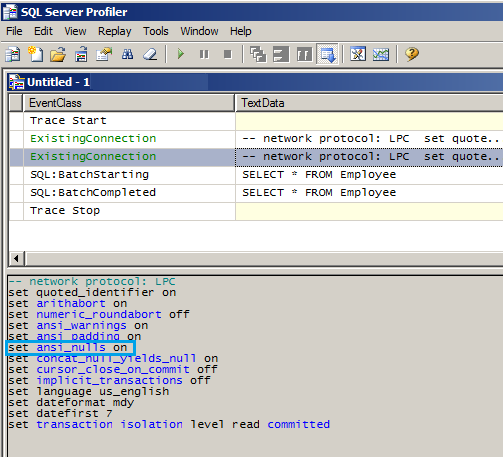Click the New Trace toolbar icon
Screen dimensions: 503x457
click(x=13, y=54)
